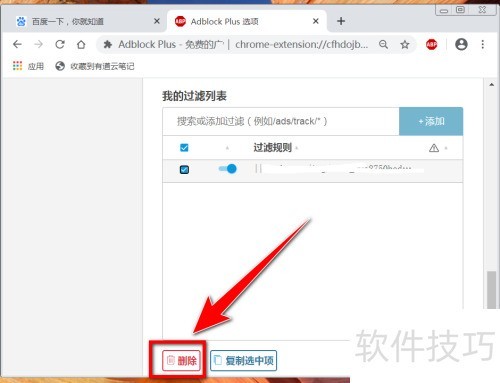The image size is (500, 383).
Task: Open the 收藏到有道云笔记 bookmark
Action: pyautogui.click(x=95, y=66)
